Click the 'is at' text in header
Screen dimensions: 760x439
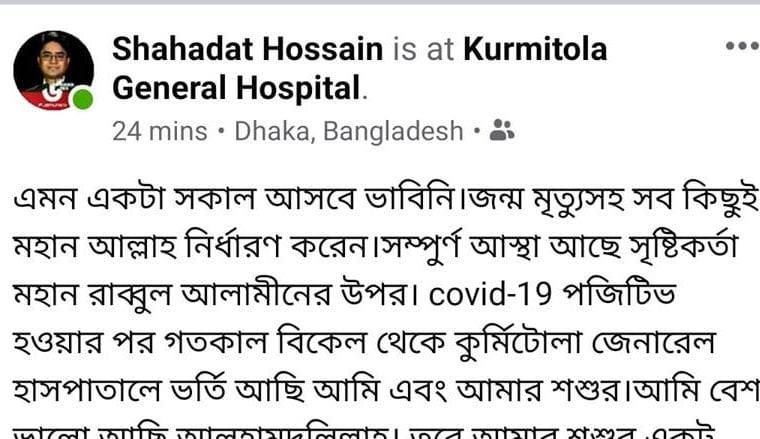[423, 49]
